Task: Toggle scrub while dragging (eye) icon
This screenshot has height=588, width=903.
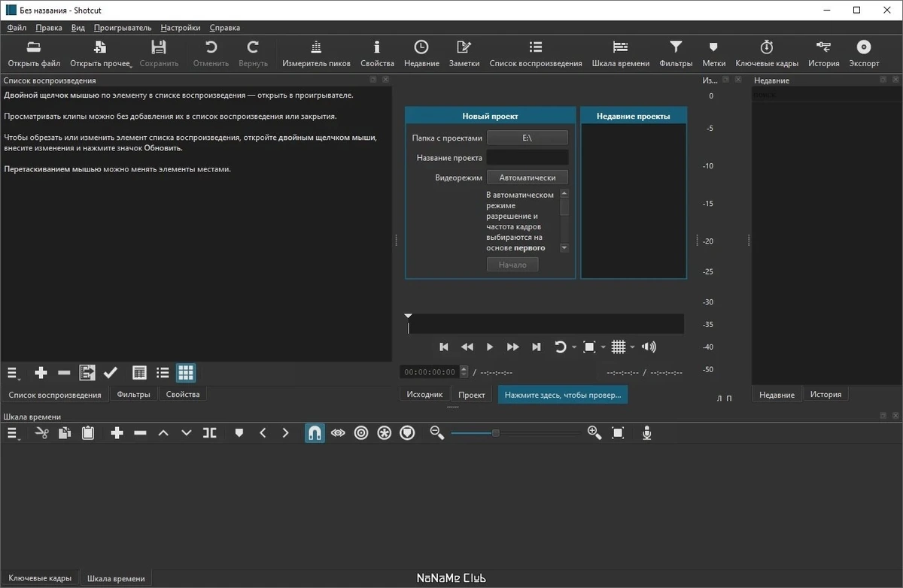Action: 338,433
